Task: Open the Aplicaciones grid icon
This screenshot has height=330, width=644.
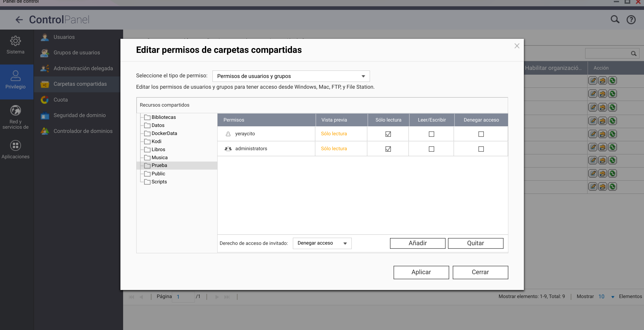Action: 16,146
